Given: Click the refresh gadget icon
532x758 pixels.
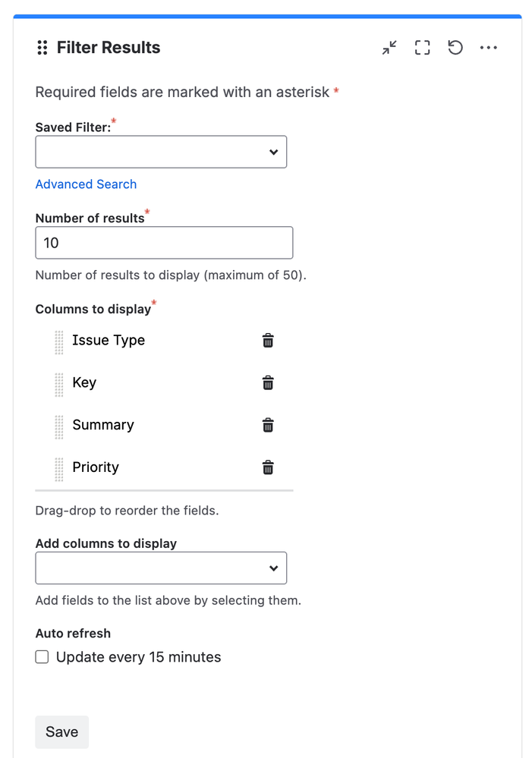Looking at the screenshot, I should [x=455, y=48].
